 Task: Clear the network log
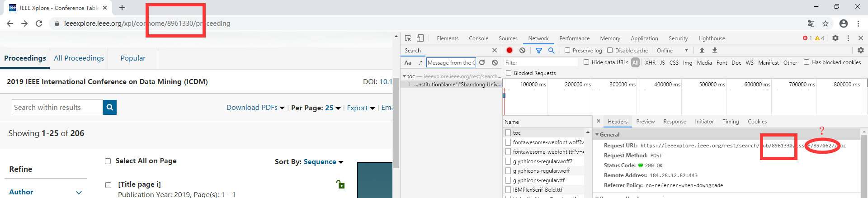[x=522, y=50]
